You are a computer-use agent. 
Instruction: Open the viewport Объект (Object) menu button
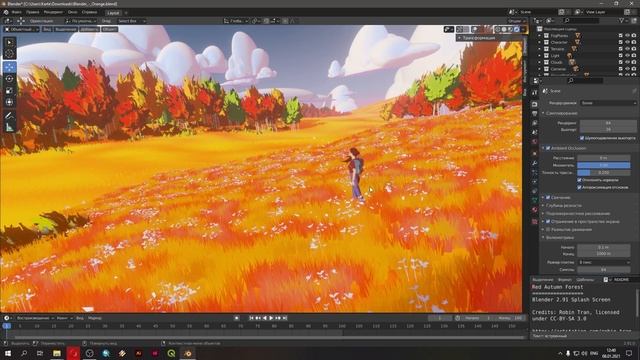(109, 29)
